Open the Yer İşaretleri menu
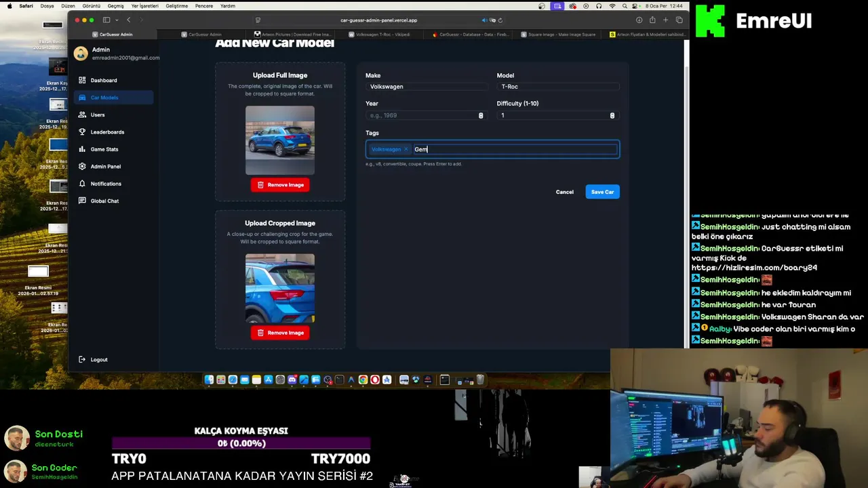 tap(144, 6)
